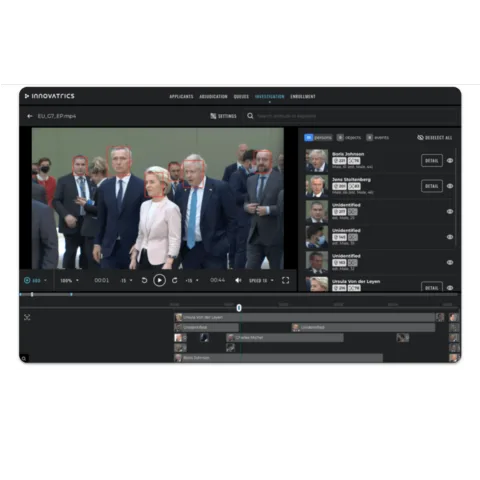Screen dimensions: 480x480
Task: Click the rewind circular arrow icon
Action: 144,280
